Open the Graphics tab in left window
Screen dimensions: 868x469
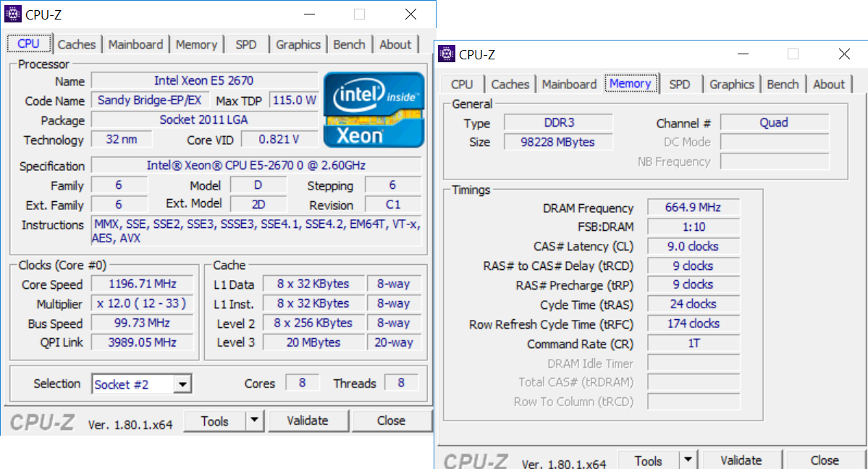click(x=298, y=44)
